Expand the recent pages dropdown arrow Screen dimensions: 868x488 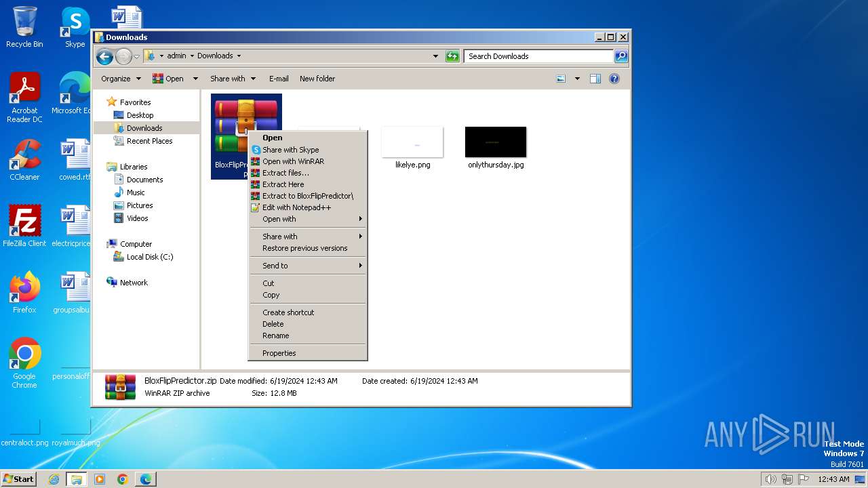[136, 56]
